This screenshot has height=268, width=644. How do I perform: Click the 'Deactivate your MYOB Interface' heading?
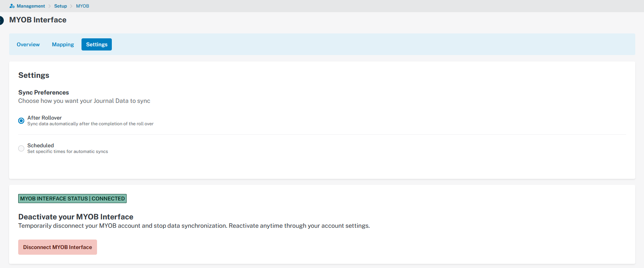pyautogui.click(x=76, y=217)
